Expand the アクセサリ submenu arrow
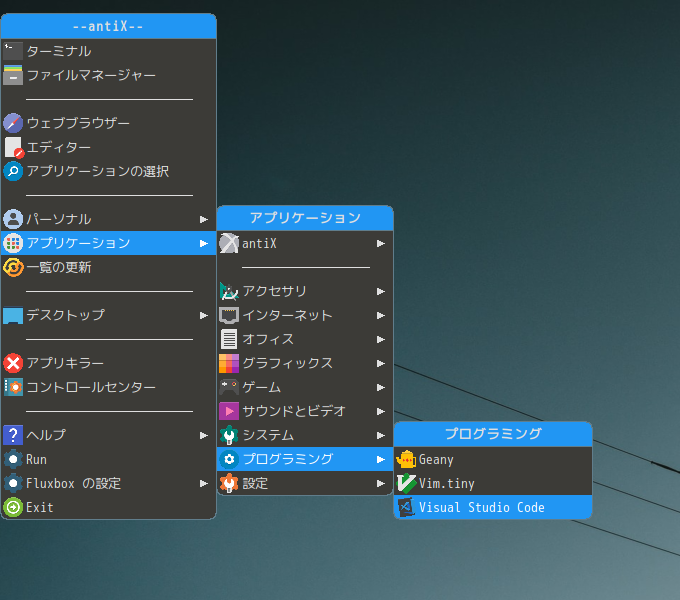The height and width of the screenshot is (600, 680). (381, 291)
